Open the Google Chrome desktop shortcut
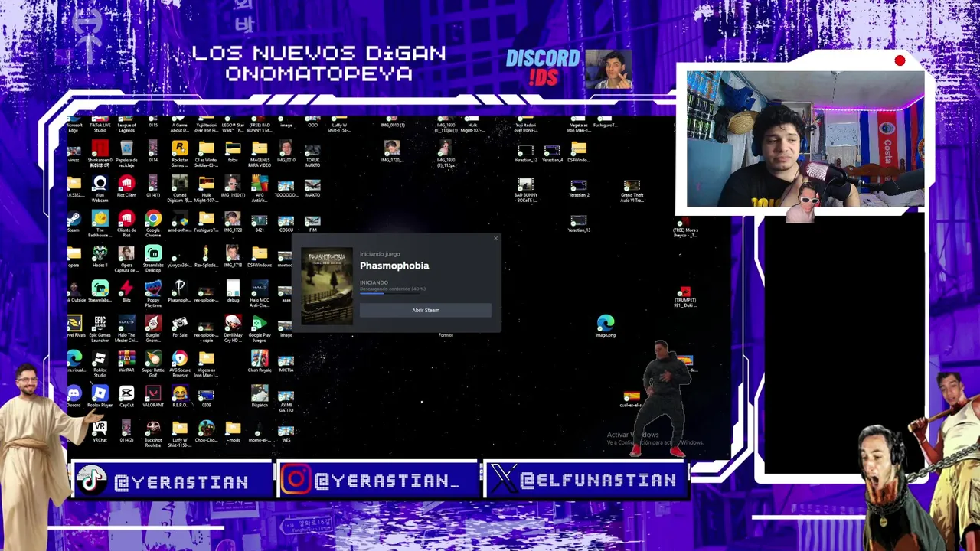Image resolution: width=980 pixels, height=551 pixels. coord(153,219)
